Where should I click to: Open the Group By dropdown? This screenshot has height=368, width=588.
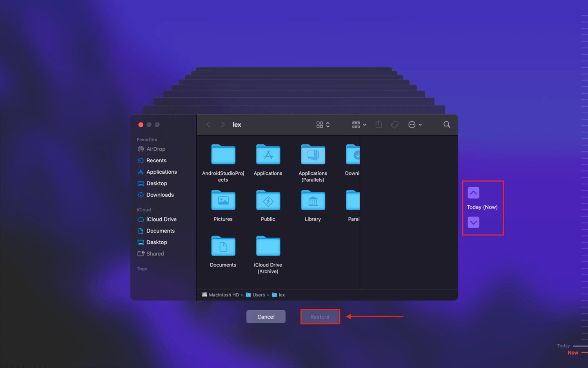(x=359, y=125)
